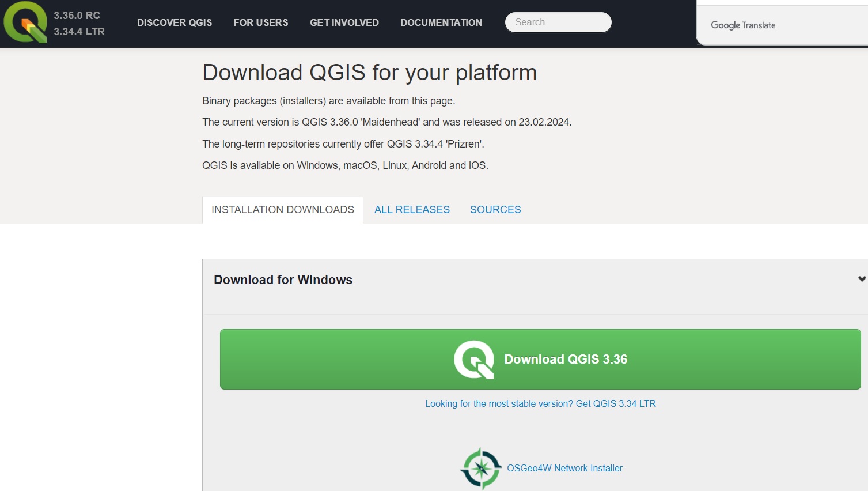Select the Installation Downloads tab
Image resolution: width=868 pixels, height=491 pixels.
(283, 210)
